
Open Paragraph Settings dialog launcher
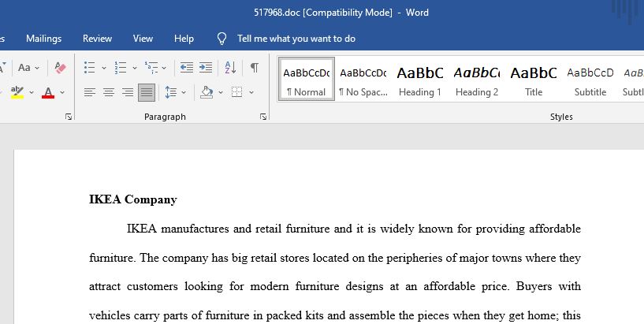[263, 117]
